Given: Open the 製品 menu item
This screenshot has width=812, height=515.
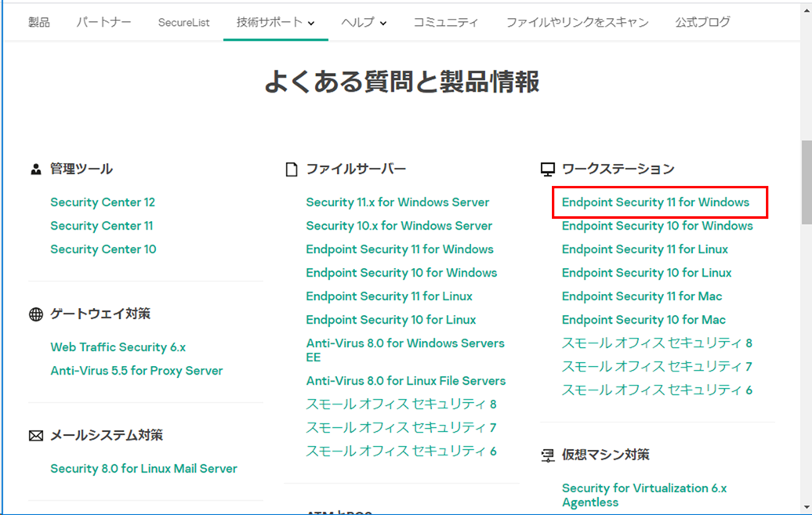Looking at the screenshot, I should (38, 24).
